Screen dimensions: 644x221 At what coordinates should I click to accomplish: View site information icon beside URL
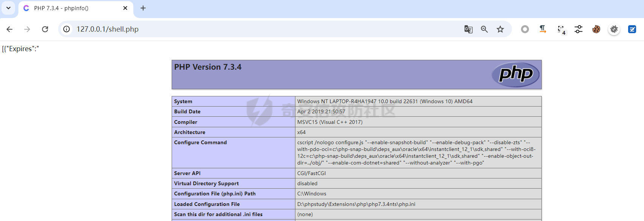tap(67, 29)
